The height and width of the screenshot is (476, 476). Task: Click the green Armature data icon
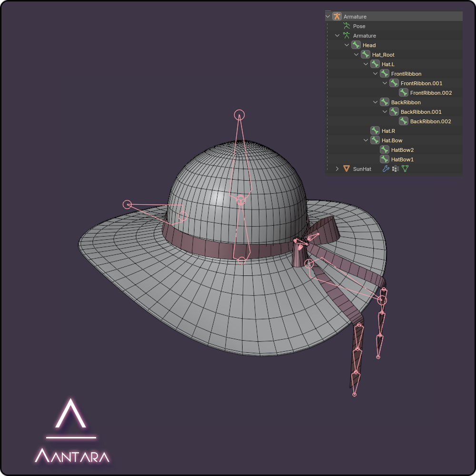click(x=347, y=36)
